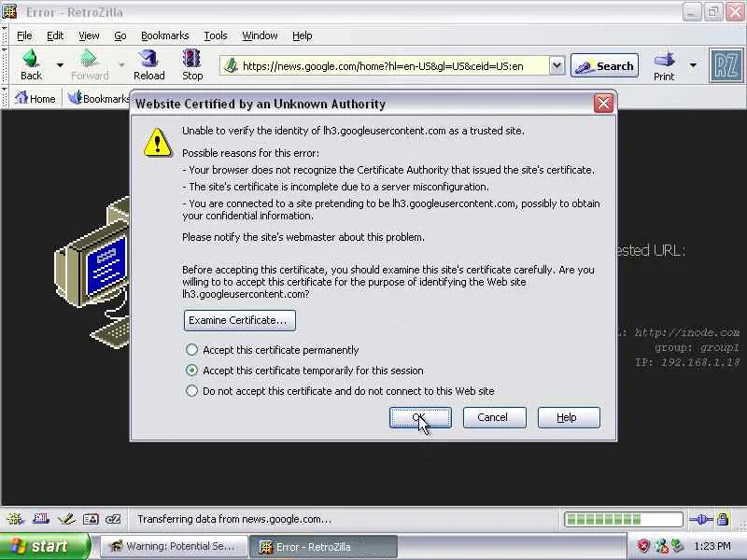Viewport: 747px width, 560px height.
Task: Open the Navigator component icon in the status bar
Action: point(15,519)
